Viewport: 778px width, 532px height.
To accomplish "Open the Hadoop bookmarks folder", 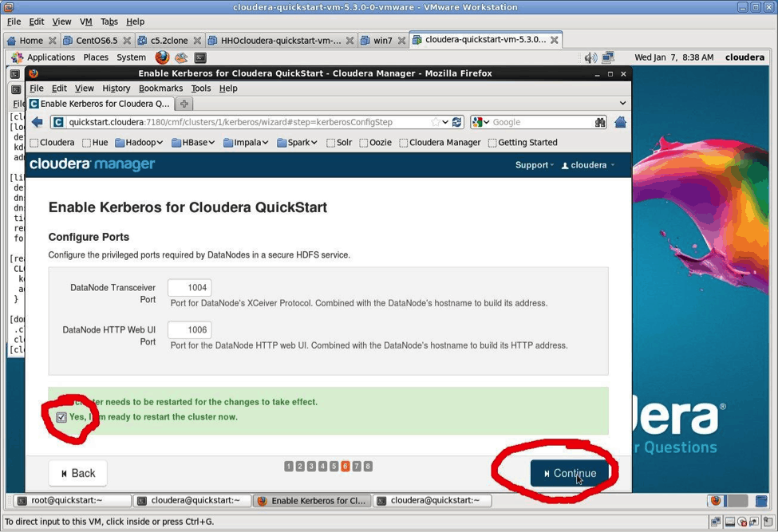I will 138,143.
